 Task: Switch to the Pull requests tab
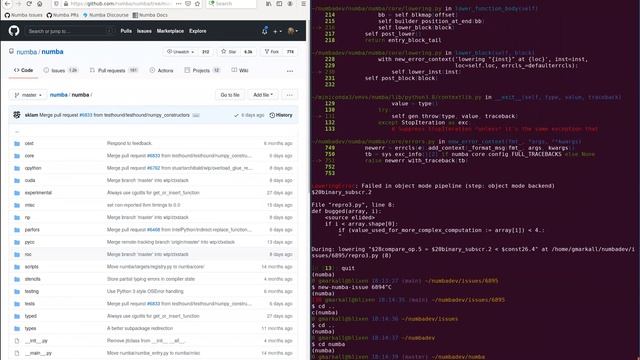114,70
